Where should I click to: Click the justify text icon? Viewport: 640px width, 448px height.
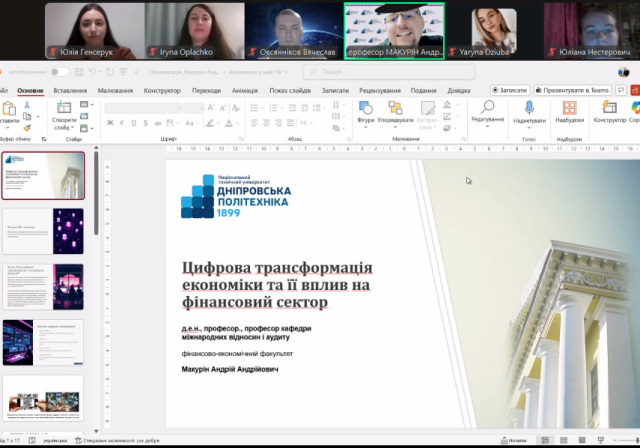(290, 122)
